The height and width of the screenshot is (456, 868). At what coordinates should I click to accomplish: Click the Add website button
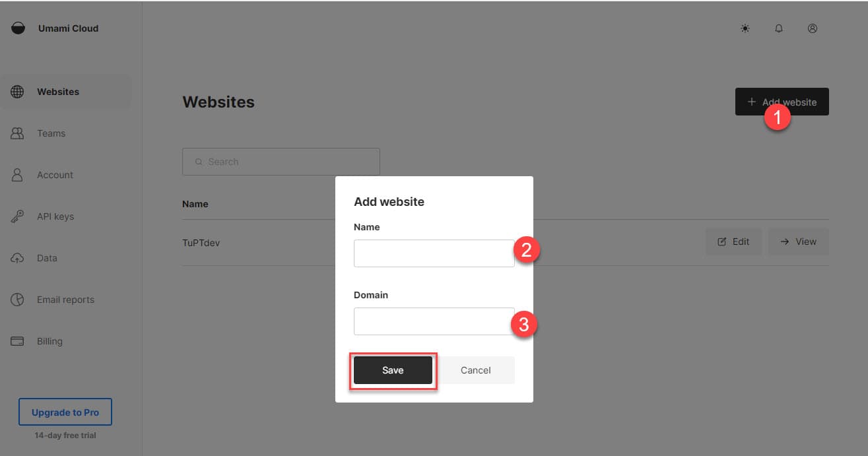782,102
